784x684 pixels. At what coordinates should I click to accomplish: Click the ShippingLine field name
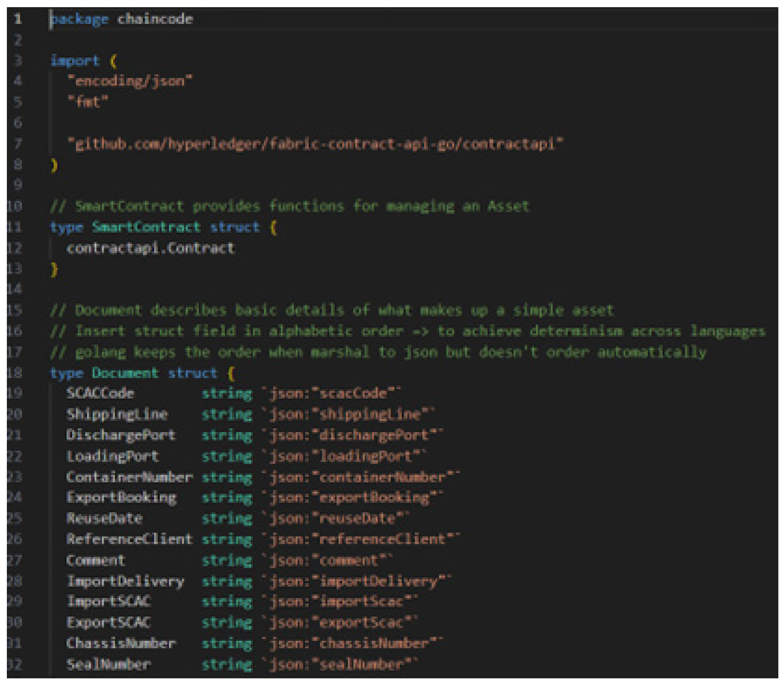tap(117, 415)
